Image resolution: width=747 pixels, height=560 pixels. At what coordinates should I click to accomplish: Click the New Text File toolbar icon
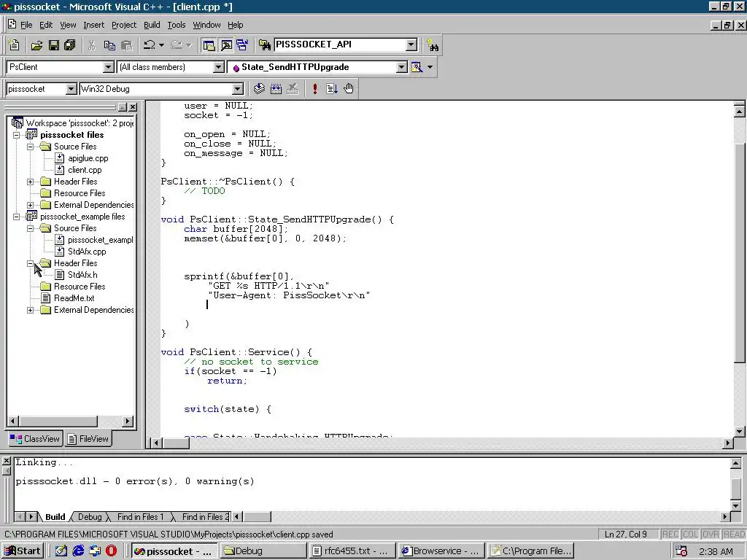(x=14, y=44)
